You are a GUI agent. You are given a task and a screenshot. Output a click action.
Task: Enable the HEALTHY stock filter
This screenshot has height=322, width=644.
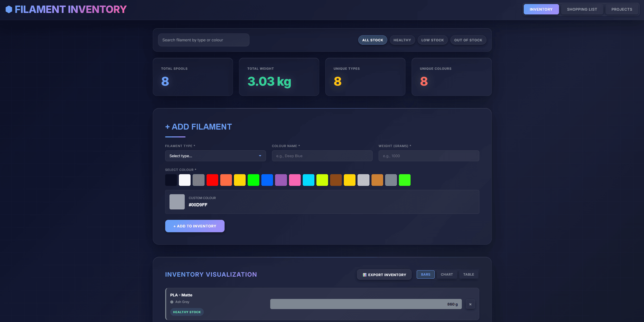click(402, 40)
